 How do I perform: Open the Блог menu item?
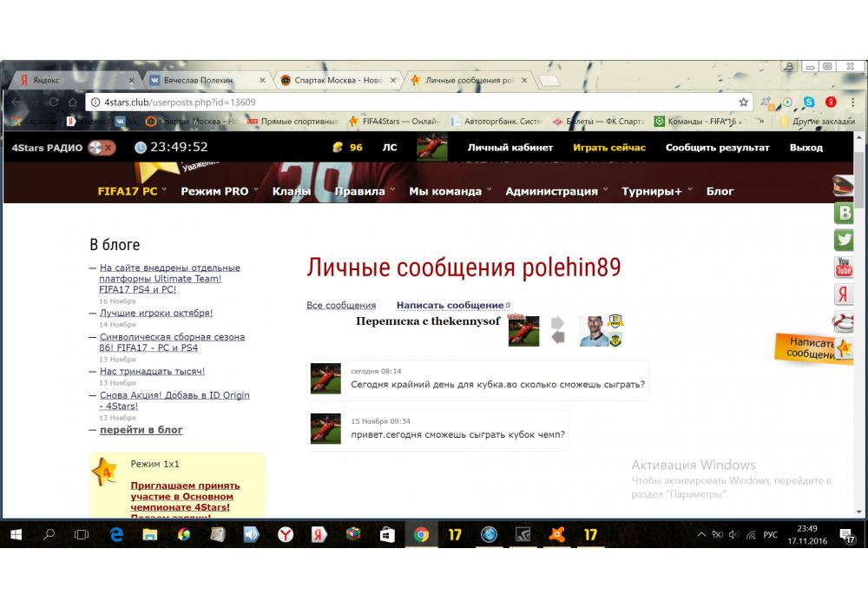pyautogui.click(x=720, y=191)
